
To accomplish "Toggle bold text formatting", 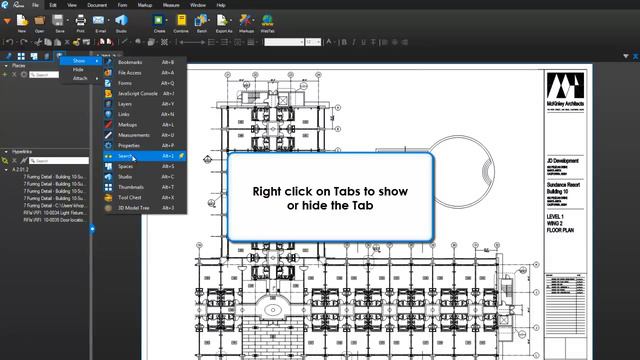I will pyautogui.click(x=344, y=42).
